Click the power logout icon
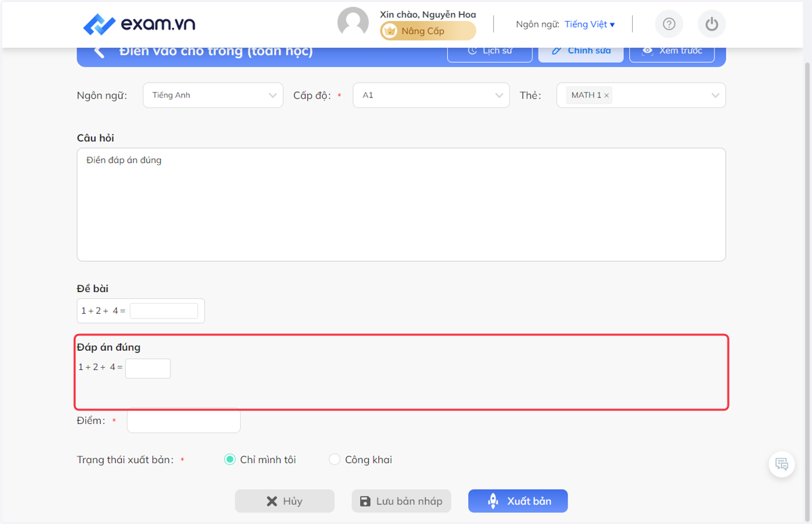Image resolution: width=812 pixels, height=524 pixels. 711,24
